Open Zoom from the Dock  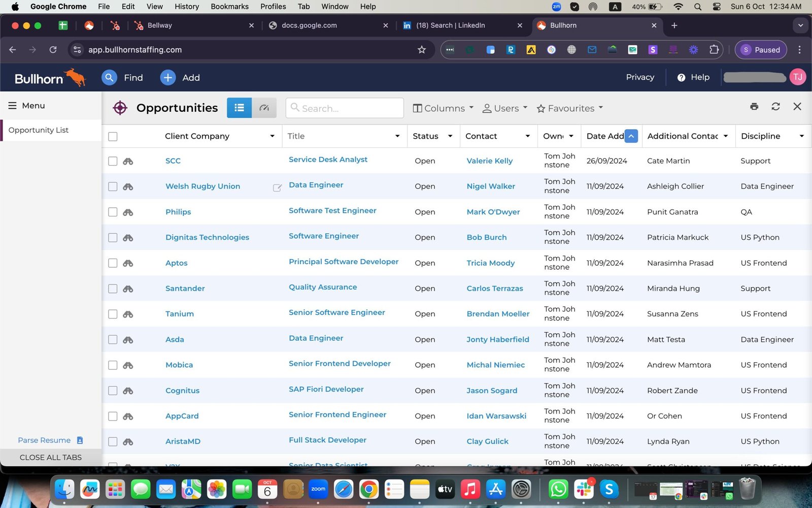(318, 489)
